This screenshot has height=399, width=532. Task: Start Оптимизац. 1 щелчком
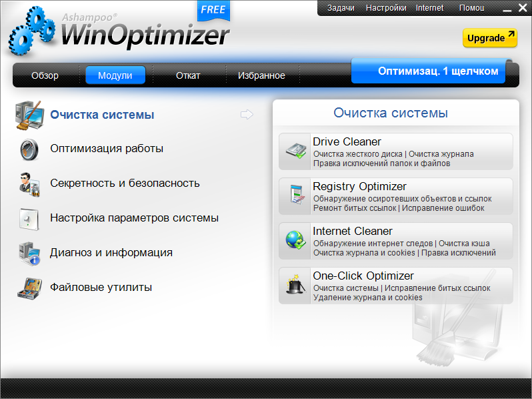point(428,71)
